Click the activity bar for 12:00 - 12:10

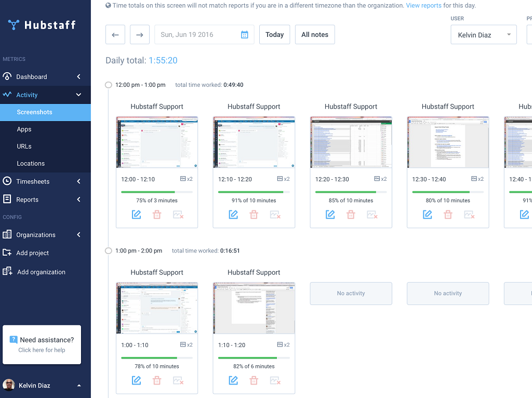point(156,192)
